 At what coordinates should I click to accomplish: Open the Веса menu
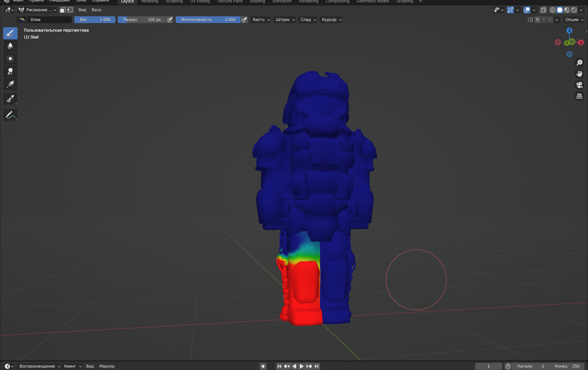click(96, 10)
